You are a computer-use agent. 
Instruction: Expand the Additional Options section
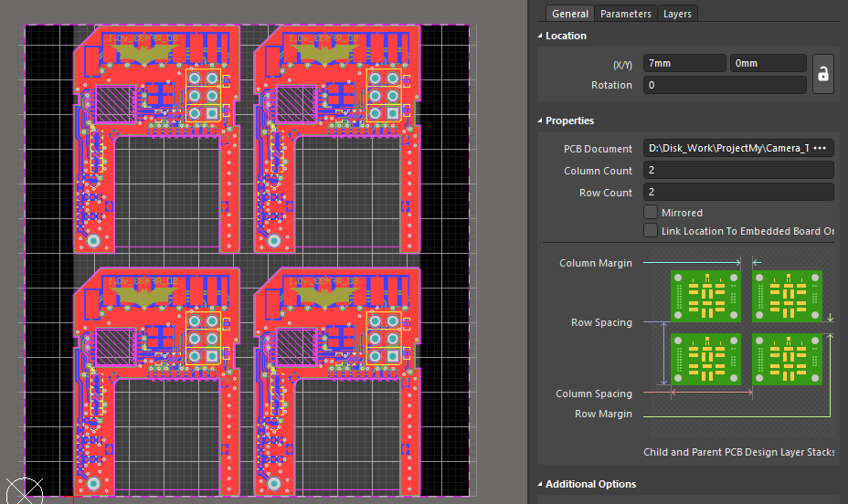540,484
